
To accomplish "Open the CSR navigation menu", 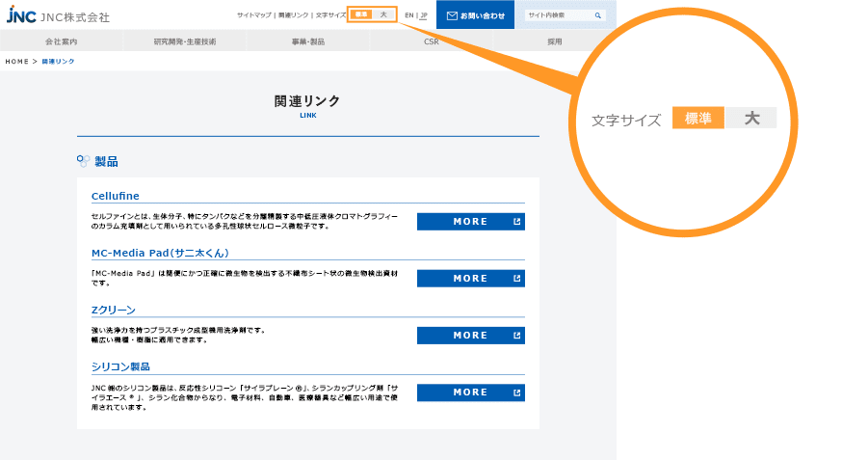I will click(x=432, y=41).
